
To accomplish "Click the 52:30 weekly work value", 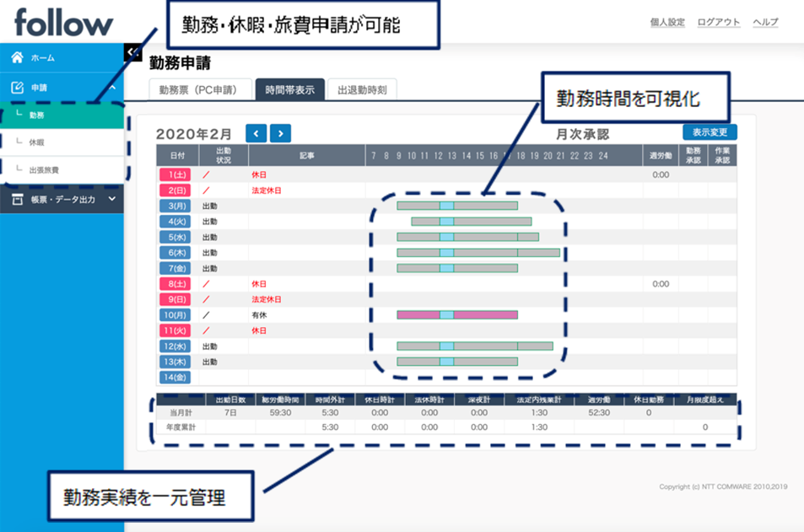I will pyautogui.click(x=599, y=412).
